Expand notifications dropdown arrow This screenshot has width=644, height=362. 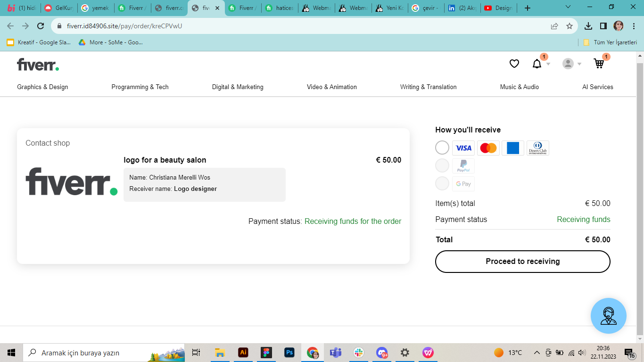pos(548,64)
